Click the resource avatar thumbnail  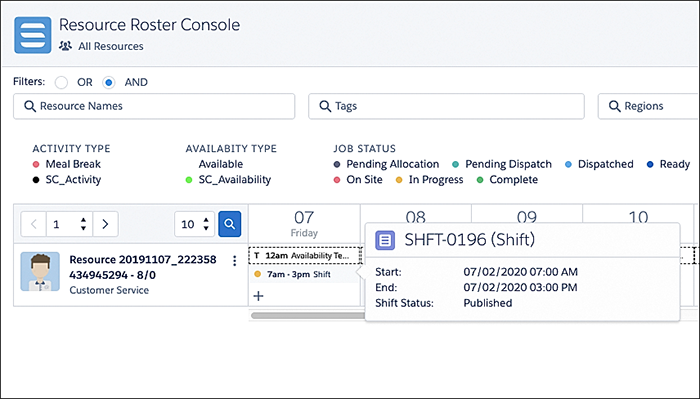pos(40,271)
